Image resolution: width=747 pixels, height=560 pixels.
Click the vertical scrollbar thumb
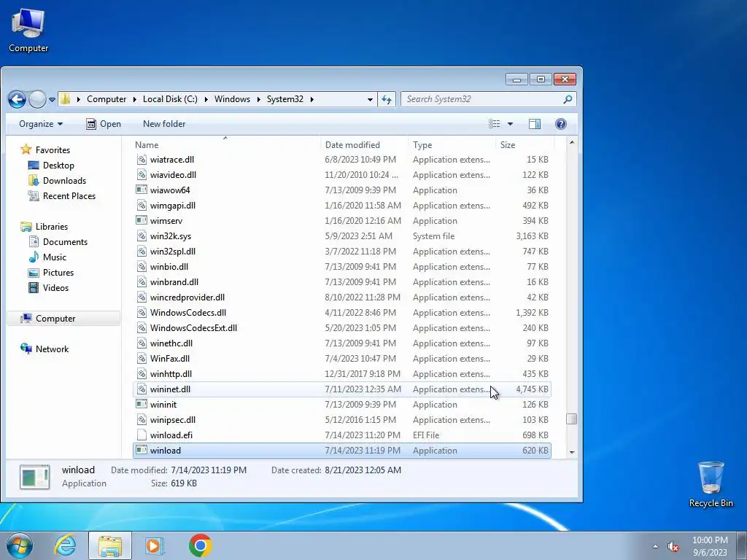coord(572,419)
